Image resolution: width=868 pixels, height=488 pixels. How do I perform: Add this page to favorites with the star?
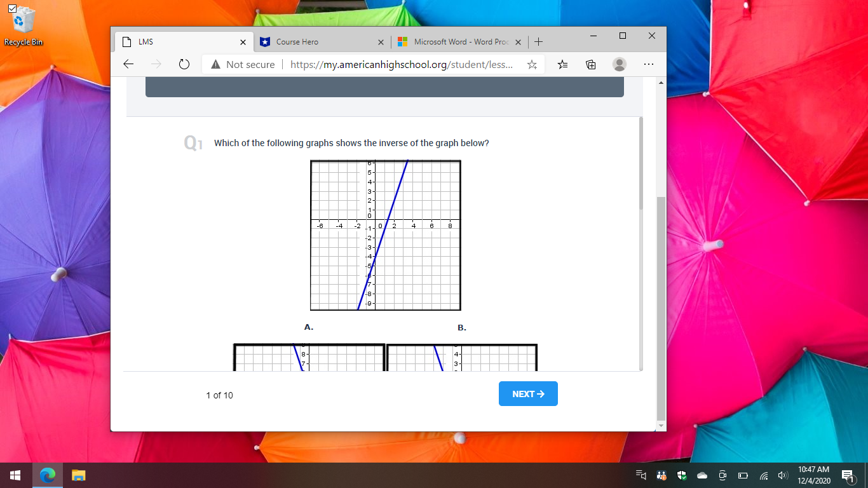[x=532, y=64]
